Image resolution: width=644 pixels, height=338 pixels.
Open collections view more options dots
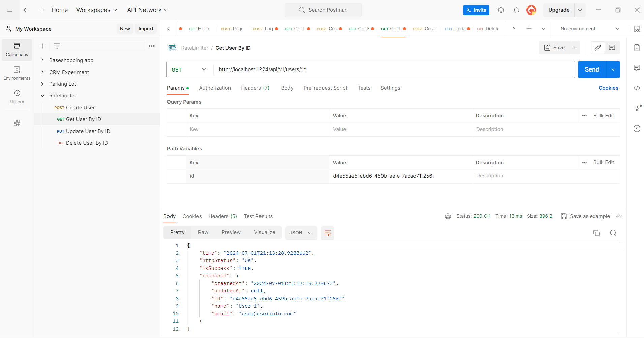click(152, 46)
